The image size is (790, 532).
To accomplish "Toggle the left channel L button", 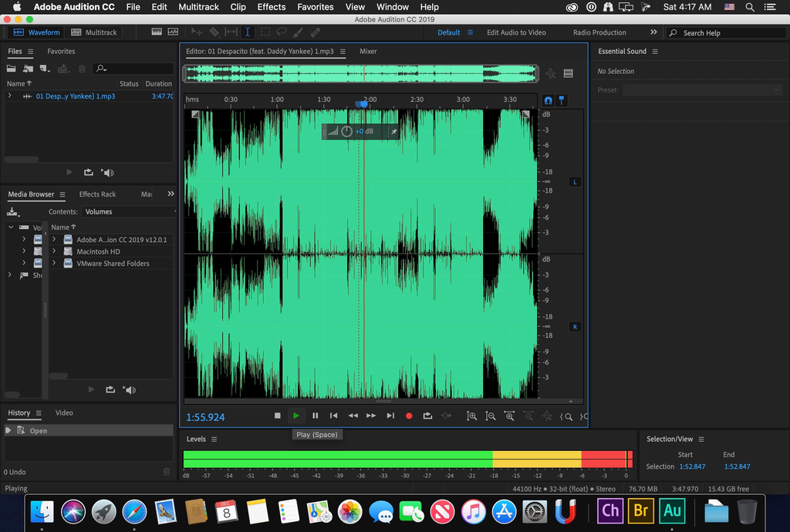I will pos(574,182).
